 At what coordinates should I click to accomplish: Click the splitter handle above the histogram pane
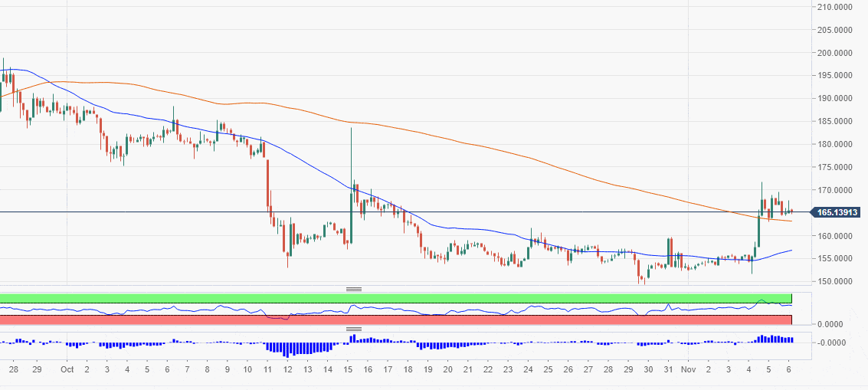(x=353, y=329)
